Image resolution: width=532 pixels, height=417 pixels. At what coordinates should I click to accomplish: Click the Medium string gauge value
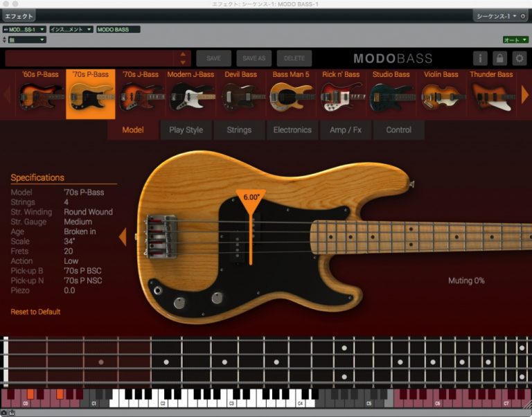pyautogui.click(x=78, y=222)
